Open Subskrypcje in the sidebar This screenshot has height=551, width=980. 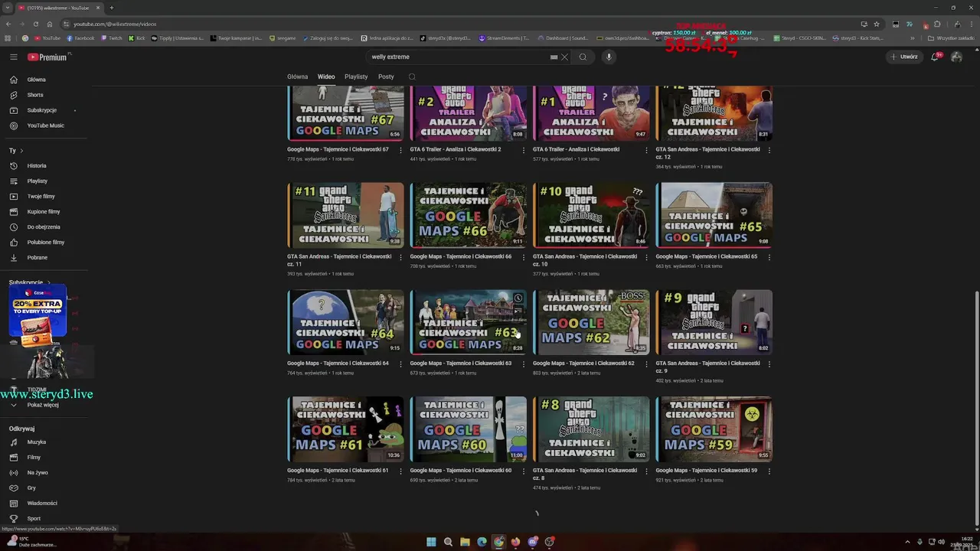pos(44,110)
